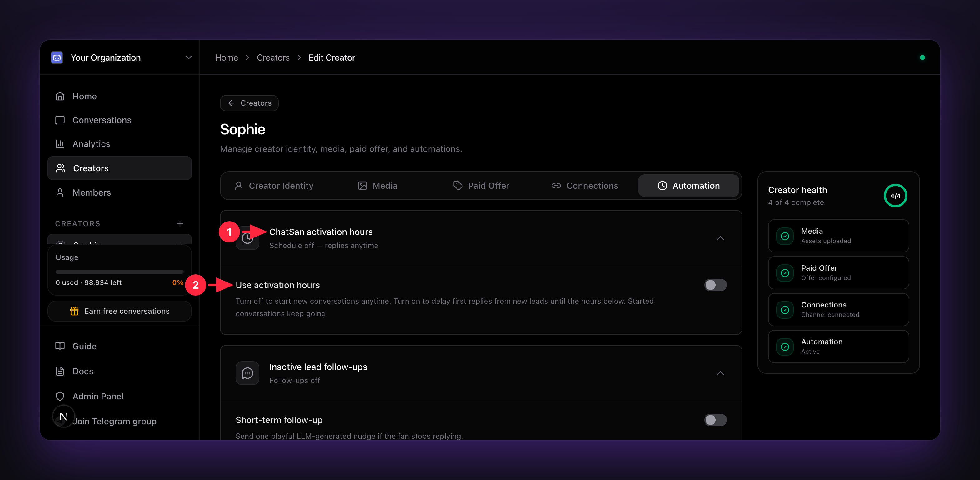
Task: Open the Paid Offer health card
Action: [x=838, y=273]
